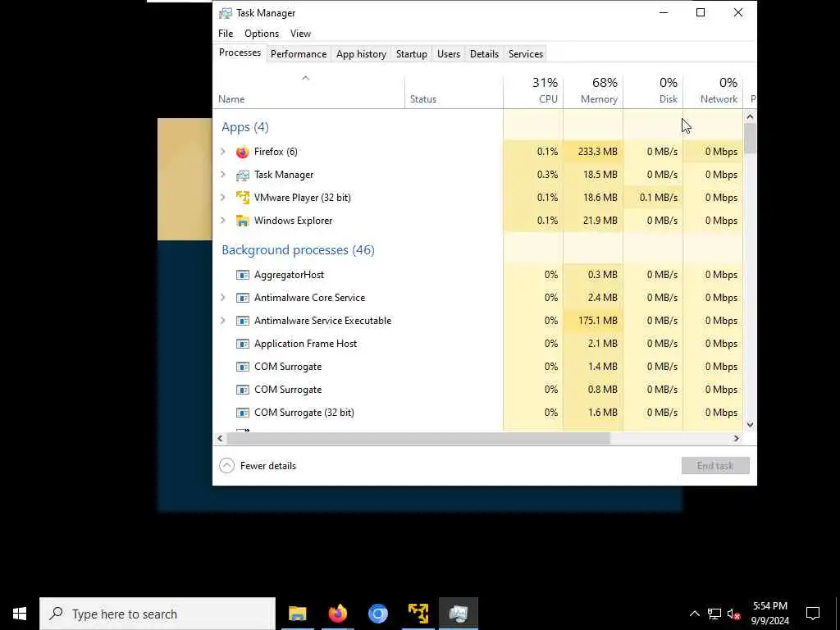The height and width of the screenshot is (630, 840).
Task: Click the Task Manager taskbar icon
Action: (x=458, y=614)
